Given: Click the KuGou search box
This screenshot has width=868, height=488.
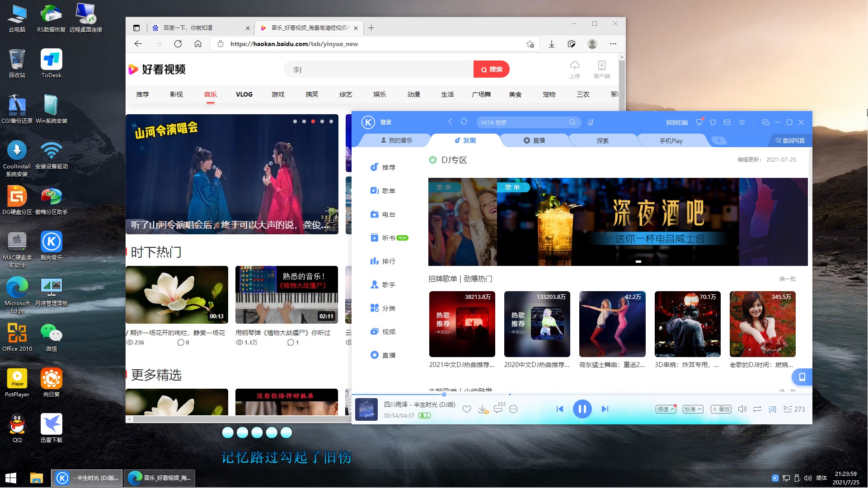Looking at the screenshot, I should [x=524, y=122].
